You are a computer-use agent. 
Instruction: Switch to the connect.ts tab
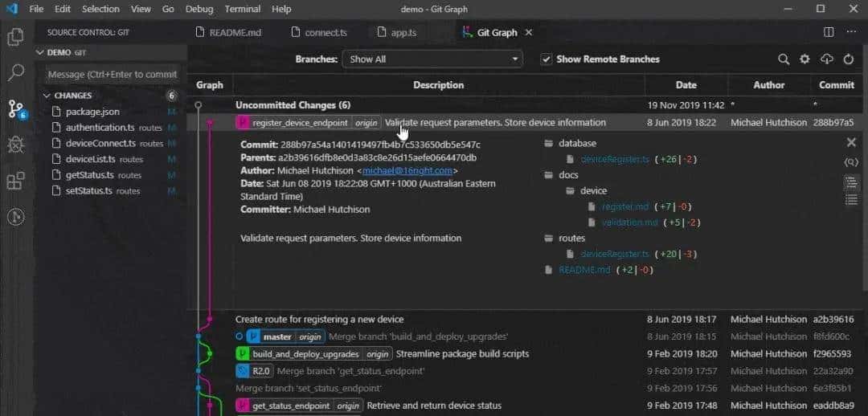click(319, 33)
